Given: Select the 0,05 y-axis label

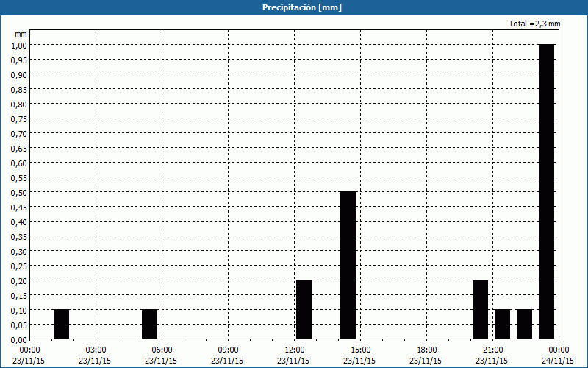Looking at the screenshot, I should click(x=19, y=325).
